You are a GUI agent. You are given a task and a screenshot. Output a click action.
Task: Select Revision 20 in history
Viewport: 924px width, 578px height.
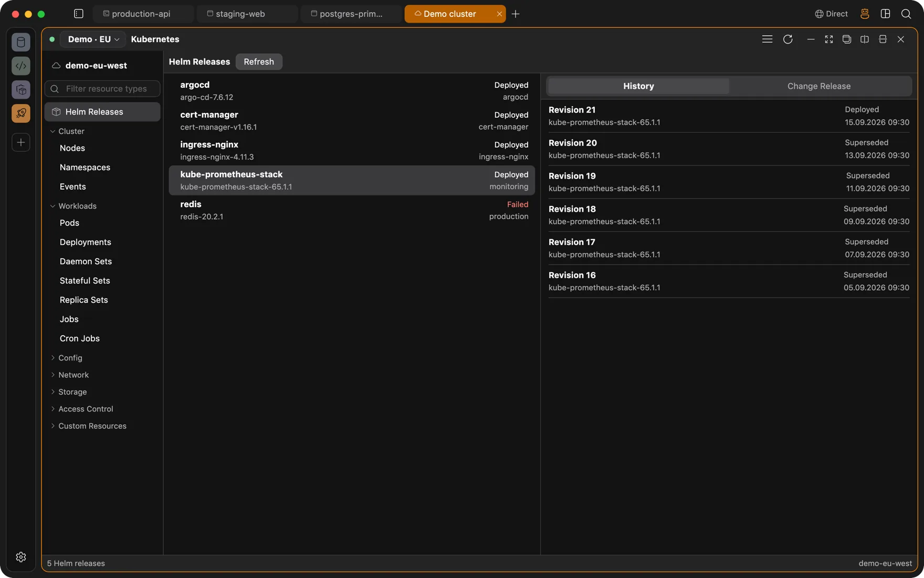[x=729, y=149]
